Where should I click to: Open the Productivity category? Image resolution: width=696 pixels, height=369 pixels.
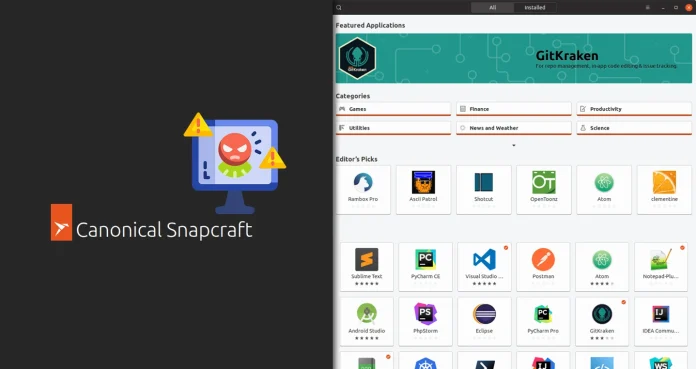634,109
